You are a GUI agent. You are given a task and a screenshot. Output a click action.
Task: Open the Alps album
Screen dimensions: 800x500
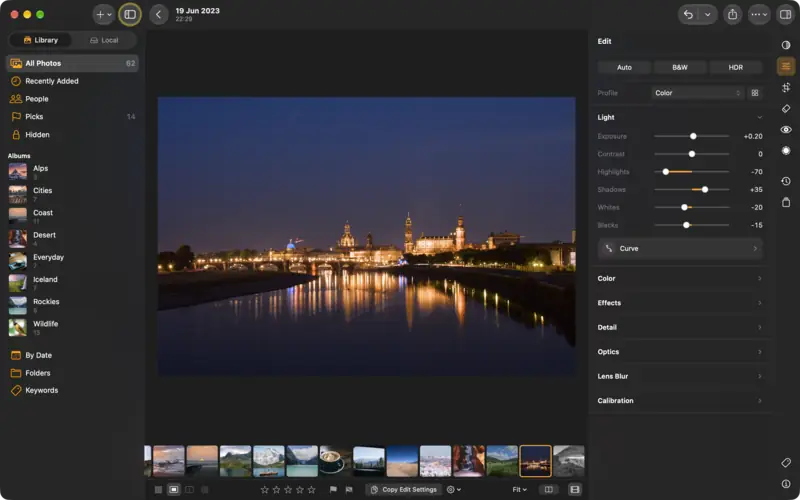(x=72, y=172)
